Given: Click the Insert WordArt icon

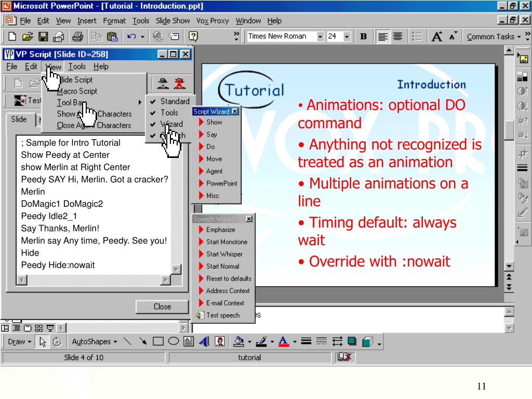Looking at the screenshot, I should pos(204,341).
